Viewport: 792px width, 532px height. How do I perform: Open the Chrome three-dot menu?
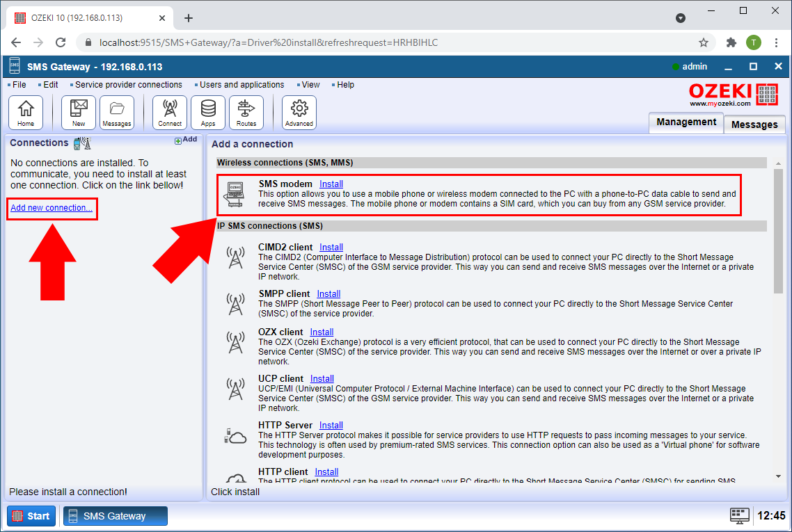coord(777,42)
